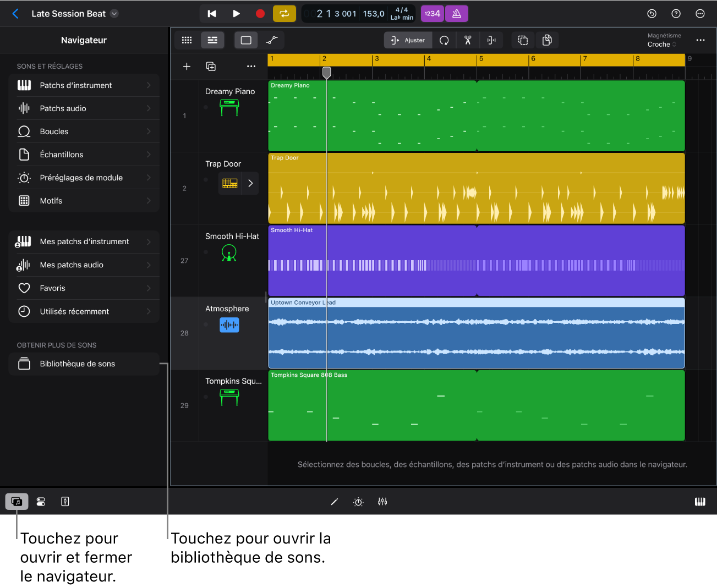Open Patchs d'instrument in the navigator
717x588 pixels.
click(86, 85)
